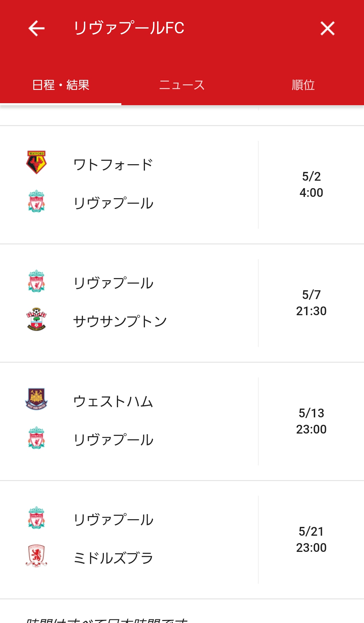Image resolution: width=364 pixels, height=623 pixels.
Task: Tap the Watford club crest
Action: (x=36, y=162)
